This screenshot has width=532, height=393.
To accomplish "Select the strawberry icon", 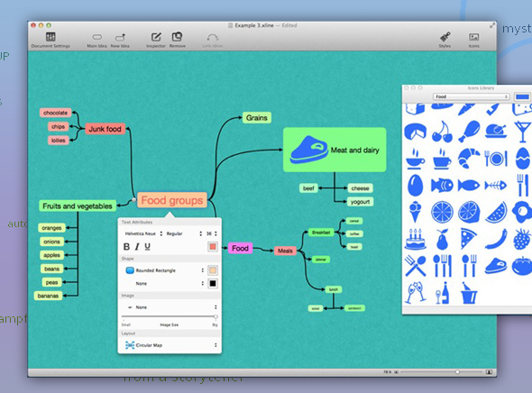I will 522,239.
